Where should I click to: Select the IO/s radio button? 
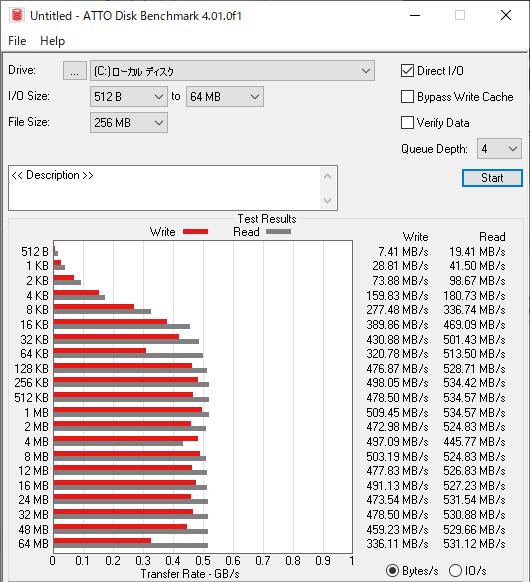(455, 570)
